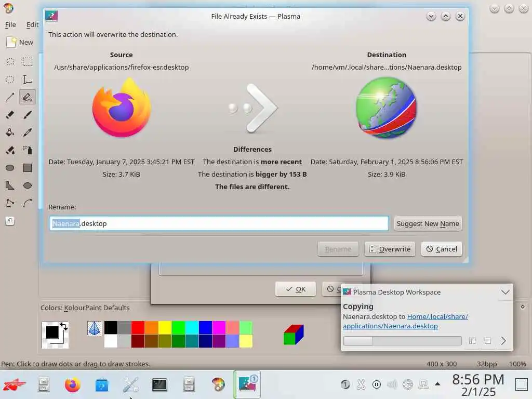Pick the yellow color swatch
This screenshot has height=399, width=532.
pos(165,328)
